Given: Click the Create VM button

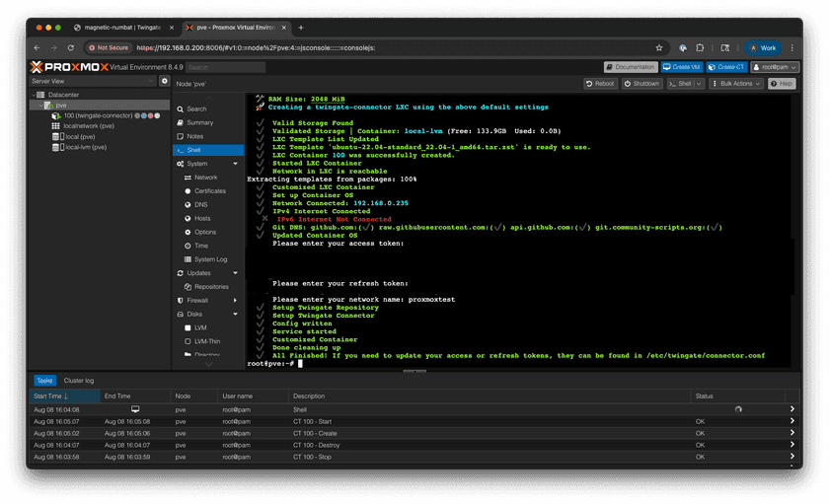Looking at the screenshot, I should click(682, 67).
